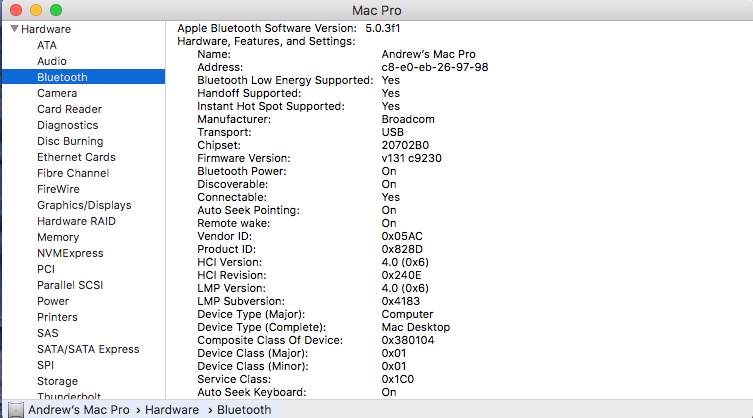The image size is (753, 418).
Task: Click the HCI Revision value 0x240E
Action: 401,275
